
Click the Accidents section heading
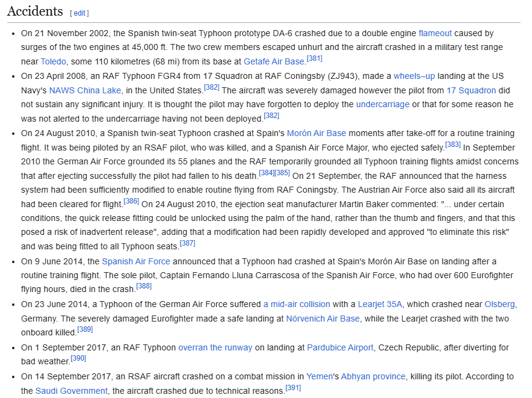35,11
